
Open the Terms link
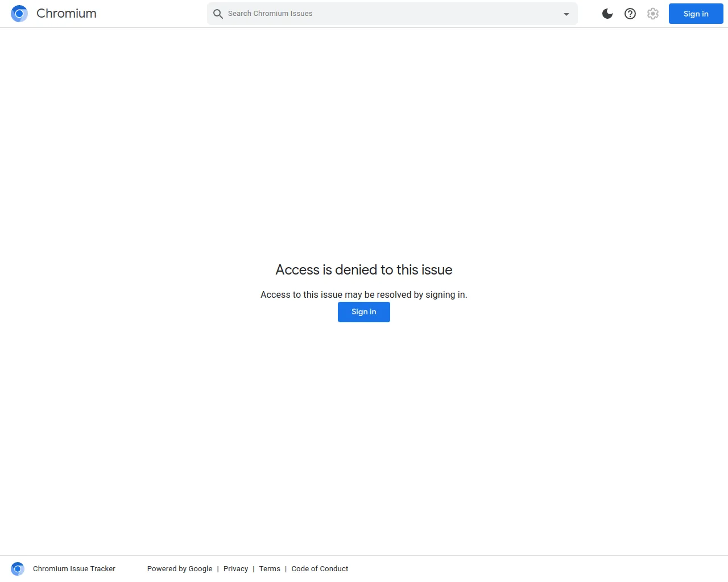(x=270, y=569)
